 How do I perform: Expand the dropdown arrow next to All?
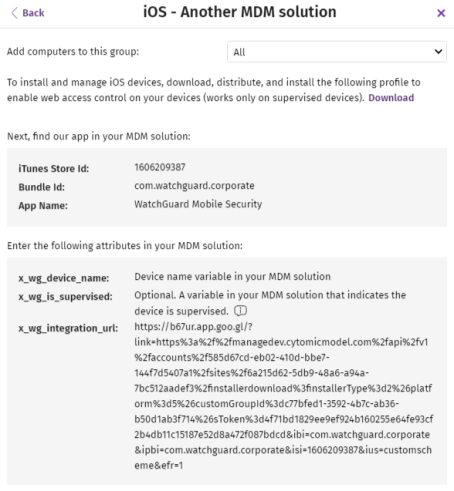click(438, 52)
